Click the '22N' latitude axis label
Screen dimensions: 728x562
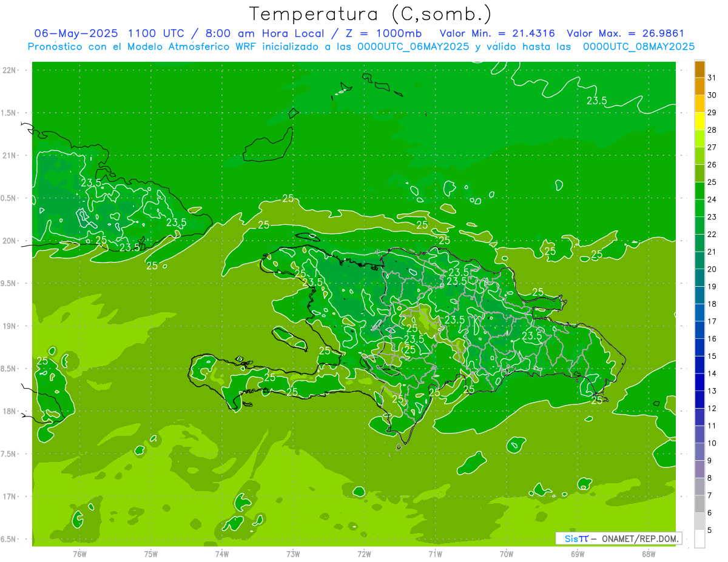pos(9,70)
